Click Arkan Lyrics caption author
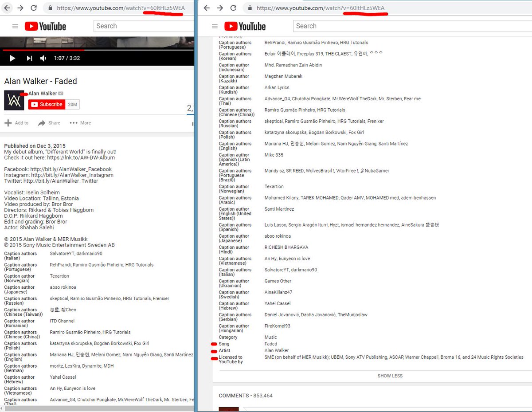Screen dimensions: 532x412 [x=277, y=87]
